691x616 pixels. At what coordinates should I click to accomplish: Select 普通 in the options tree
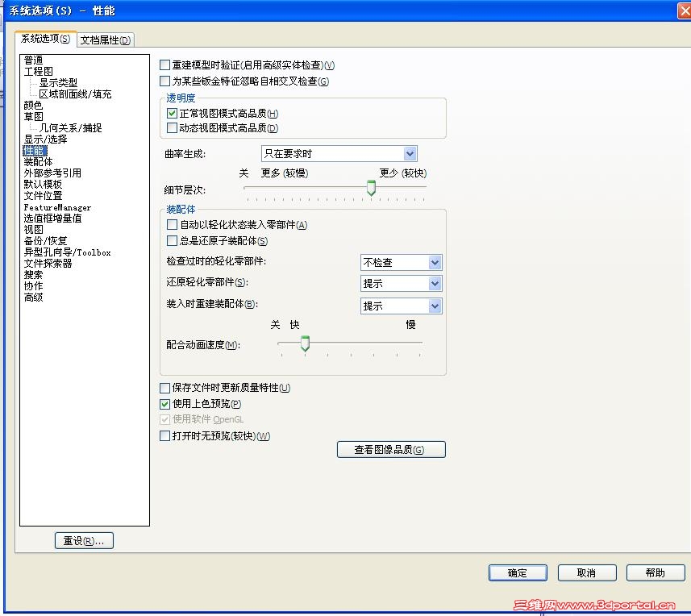(x=34, y=60)
